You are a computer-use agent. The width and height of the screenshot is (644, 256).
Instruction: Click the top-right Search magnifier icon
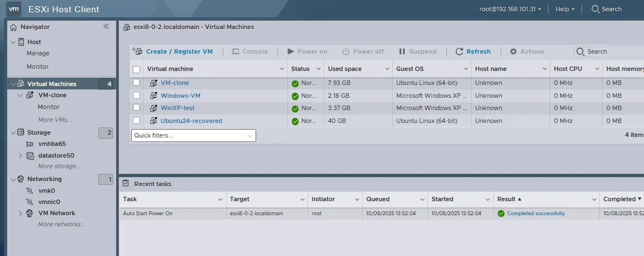coord(595,9)
